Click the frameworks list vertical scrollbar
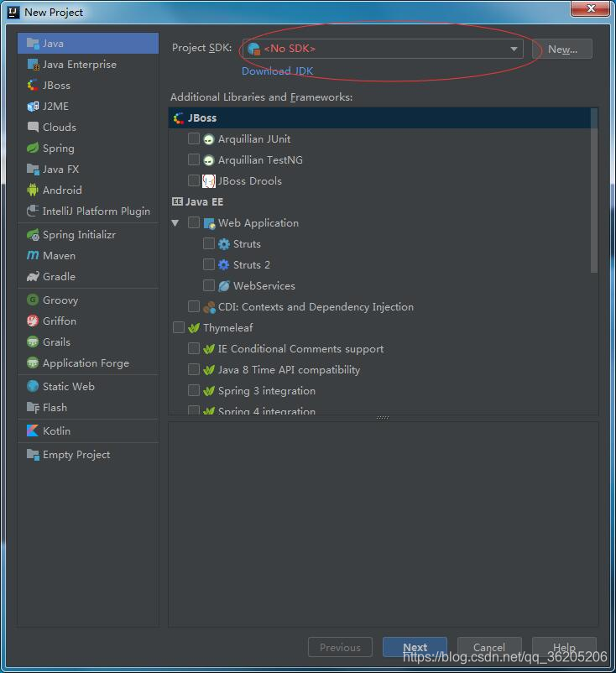The height and width of the screenshot is (673, 616). 594,190
